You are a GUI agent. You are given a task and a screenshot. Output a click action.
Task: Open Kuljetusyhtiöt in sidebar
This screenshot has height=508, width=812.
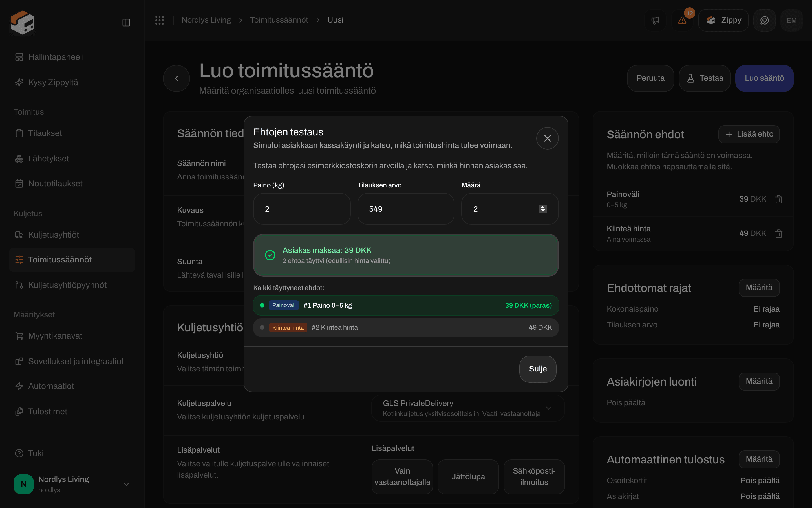(x=72, y=235)
